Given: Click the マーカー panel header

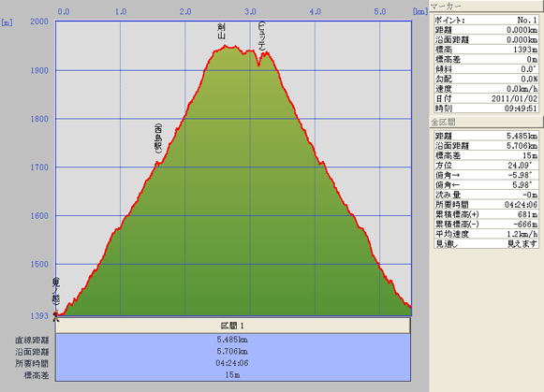Looking at the screenshot, I should click(486, 7).
